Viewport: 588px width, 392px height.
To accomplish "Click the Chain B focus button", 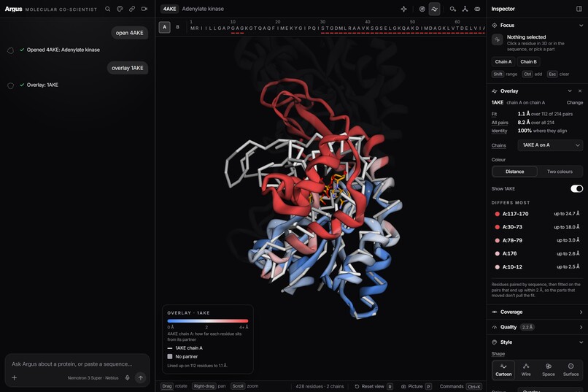I will (528, 62).
